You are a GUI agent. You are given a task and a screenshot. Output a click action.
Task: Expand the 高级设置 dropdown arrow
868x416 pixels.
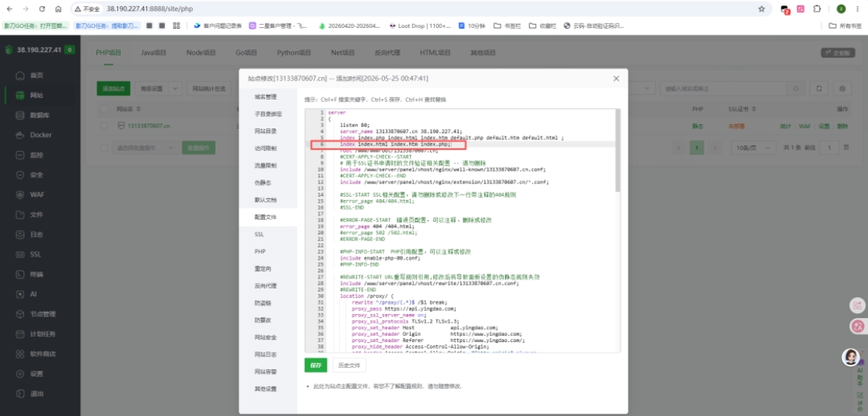[175, 89]
